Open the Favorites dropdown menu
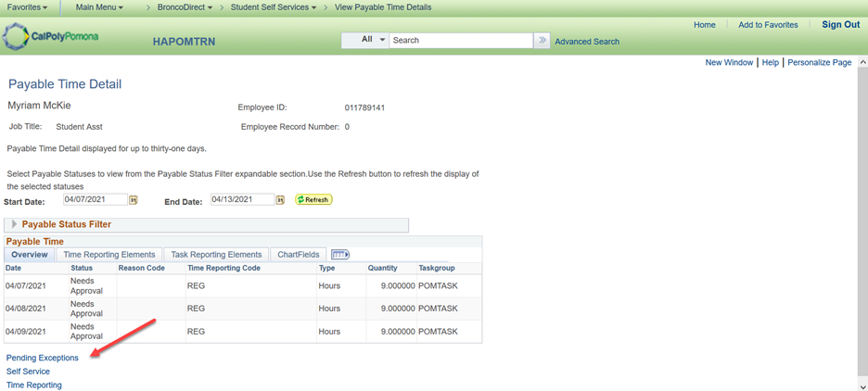 (x=28, y=7)
